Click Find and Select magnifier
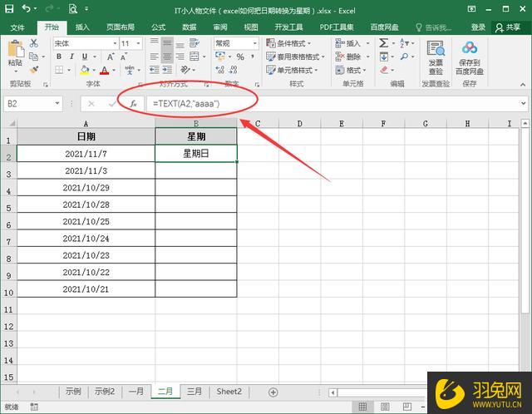 coord(404,57)
